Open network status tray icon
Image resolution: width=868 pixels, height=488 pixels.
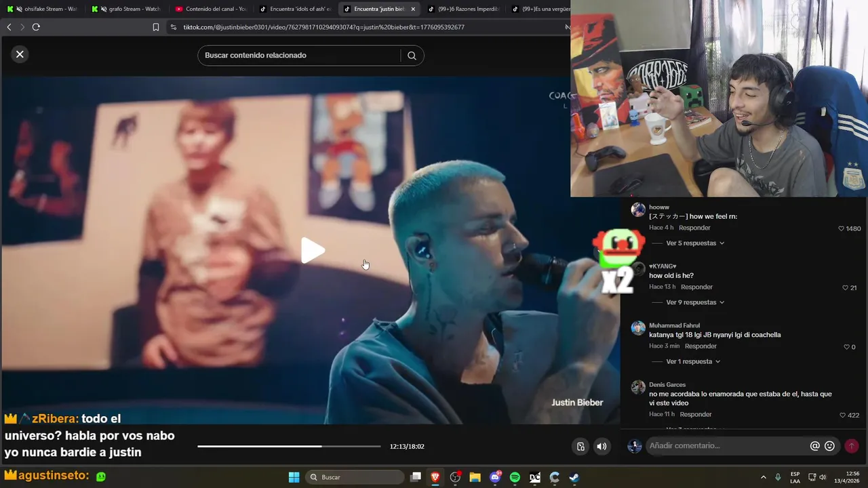[812, 477]
